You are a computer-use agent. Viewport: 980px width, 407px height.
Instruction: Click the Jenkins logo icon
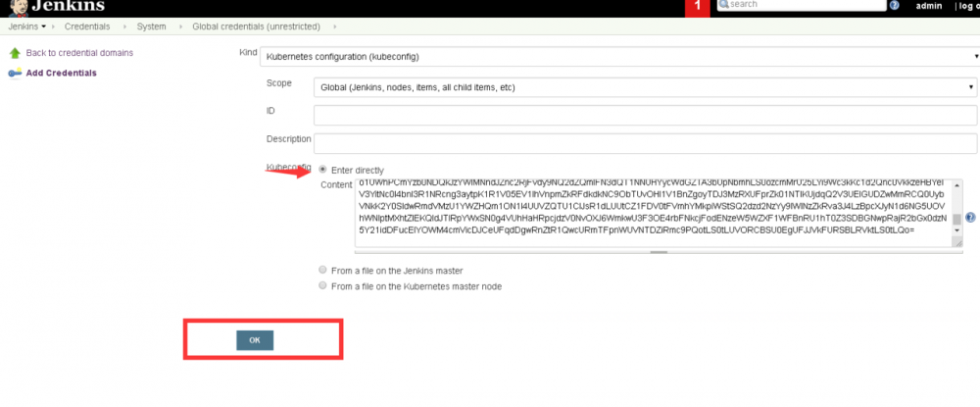[x=18, y=8]
